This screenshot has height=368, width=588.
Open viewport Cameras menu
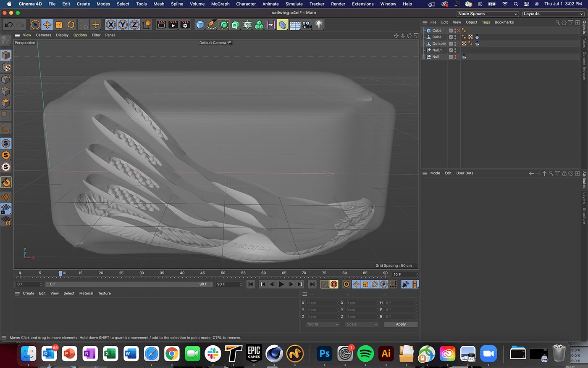click(44, 35)
